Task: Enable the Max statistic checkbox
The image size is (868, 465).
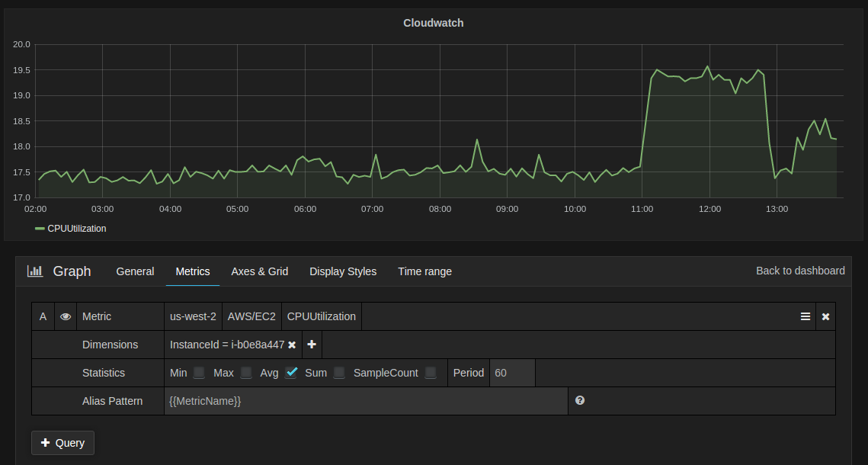Action: 245,373
